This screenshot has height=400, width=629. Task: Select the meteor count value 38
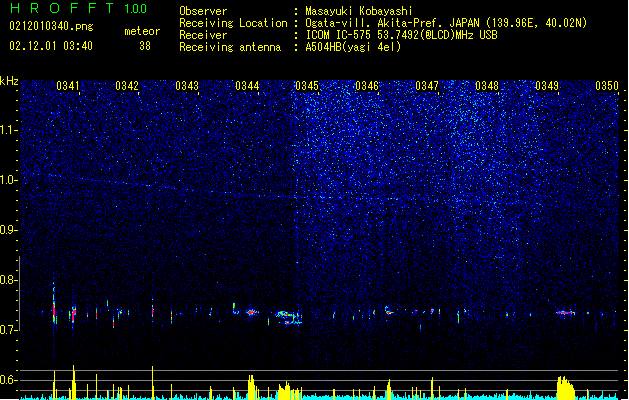tap(145, 46)
